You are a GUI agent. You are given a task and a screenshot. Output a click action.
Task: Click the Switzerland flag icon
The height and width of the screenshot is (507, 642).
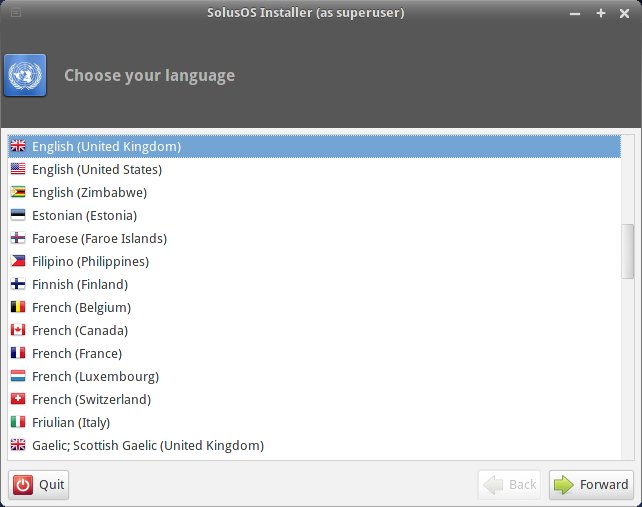point(18,398)
